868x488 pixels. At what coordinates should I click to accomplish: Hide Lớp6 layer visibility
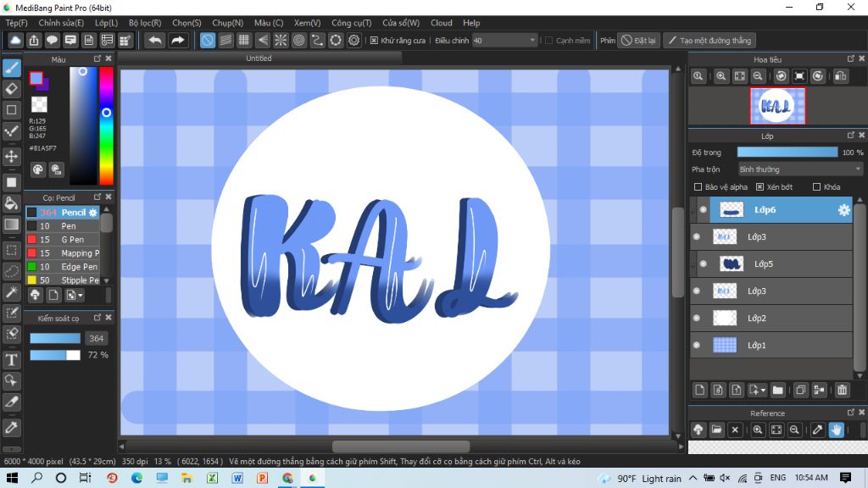[703, 210]
